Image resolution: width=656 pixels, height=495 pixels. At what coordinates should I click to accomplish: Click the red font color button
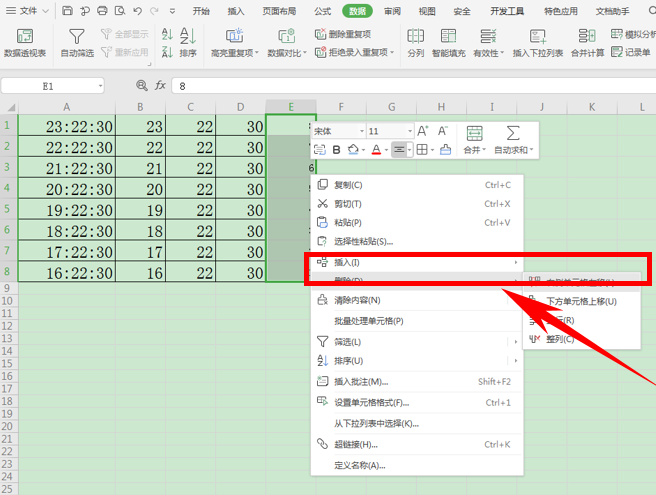click(376, 150)
